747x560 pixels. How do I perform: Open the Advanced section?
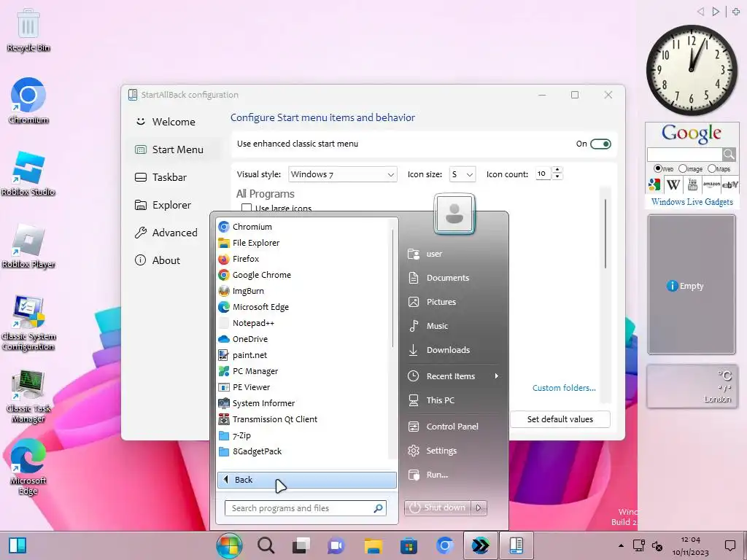173,233
